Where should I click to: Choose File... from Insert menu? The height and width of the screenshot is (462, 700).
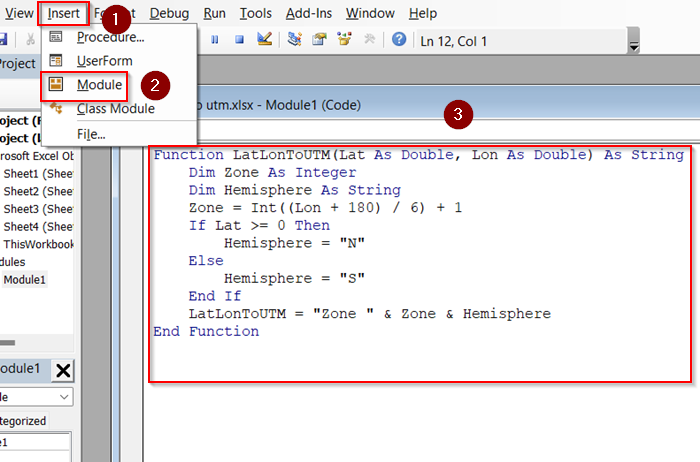pos(91,134)
